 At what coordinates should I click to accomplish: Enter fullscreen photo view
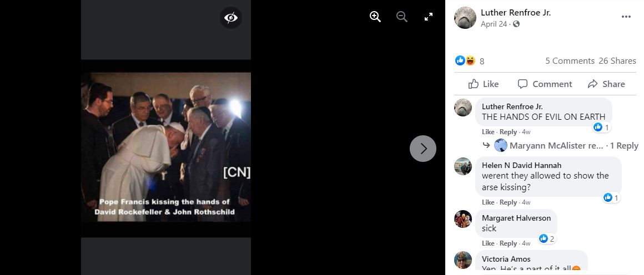[429, 17]
